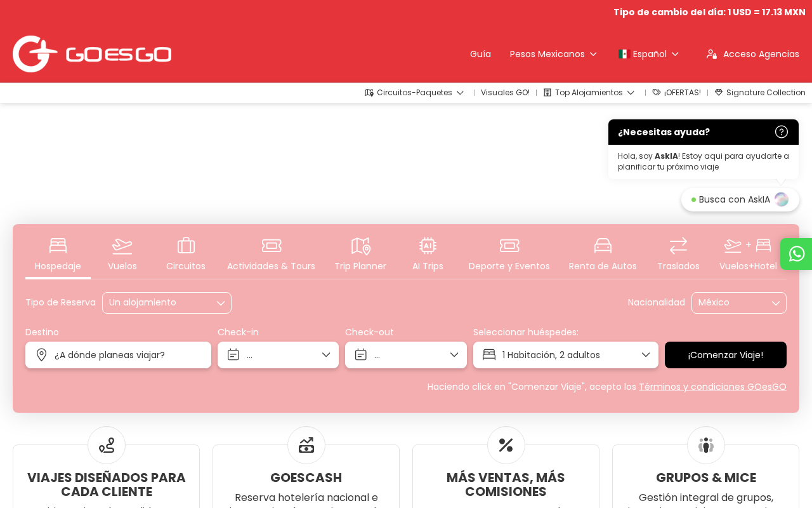Image resolution: width=812 pixels, height=508 pixels.
Task: Open the Renta de Autos tab
Action: pyautogui.click(x=603, y=255)
